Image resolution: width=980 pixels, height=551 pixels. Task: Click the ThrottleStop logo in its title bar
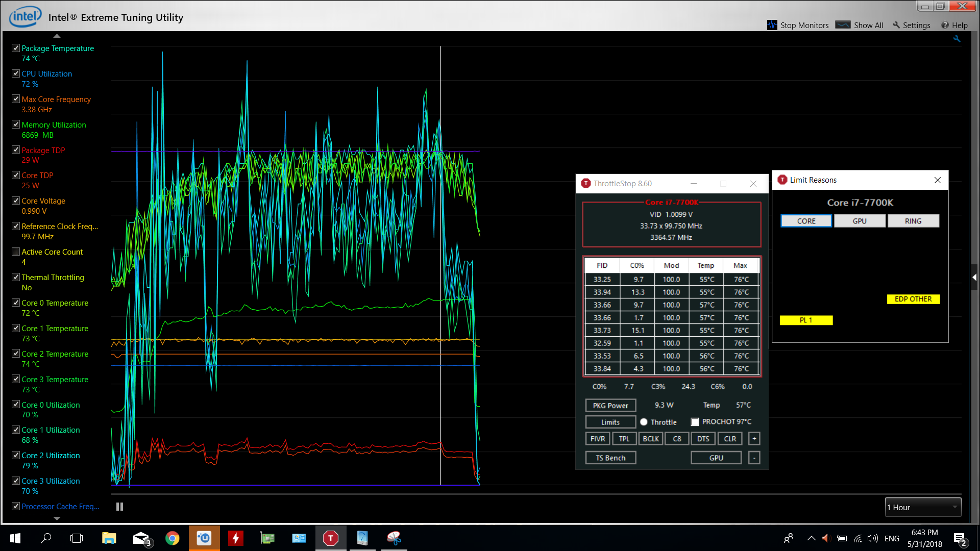[x=586, y=183]
